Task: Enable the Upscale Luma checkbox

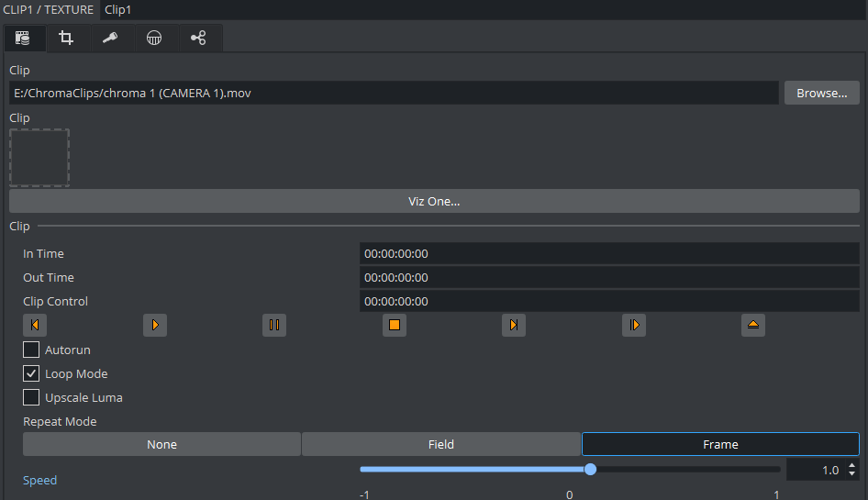Action: [31, 397]
